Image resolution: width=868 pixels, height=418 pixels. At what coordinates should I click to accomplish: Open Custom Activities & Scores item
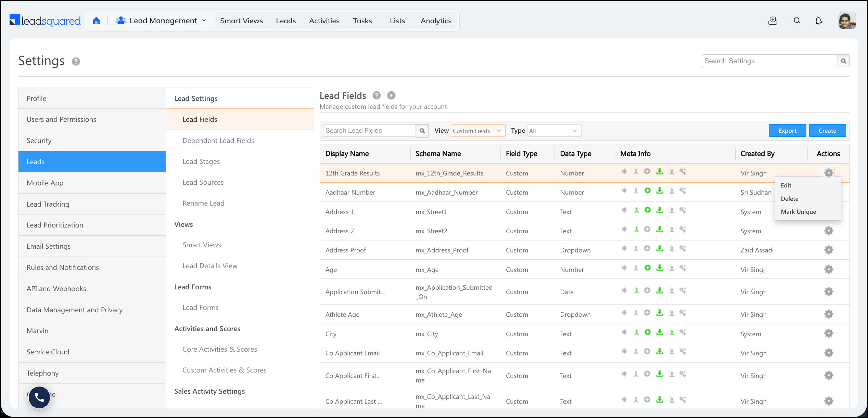224,370
